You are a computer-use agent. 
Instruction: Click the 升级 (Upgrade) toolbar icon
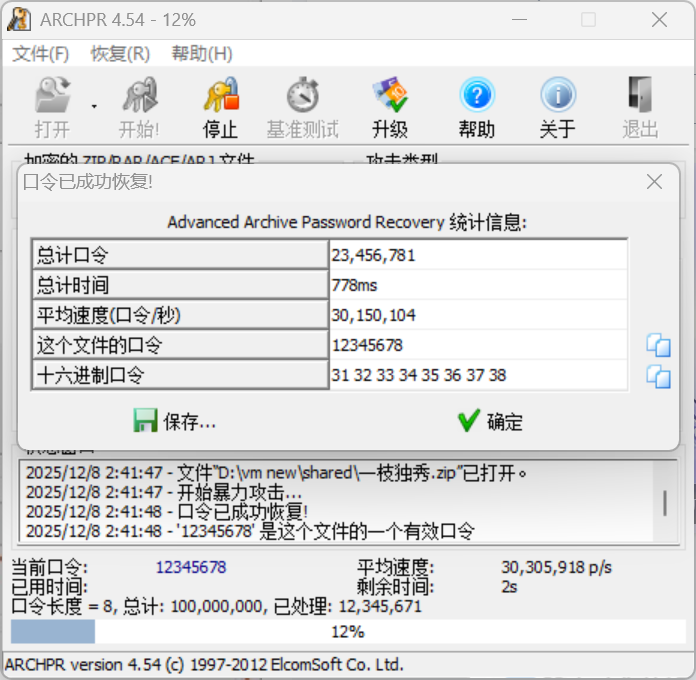pos(389,97)
